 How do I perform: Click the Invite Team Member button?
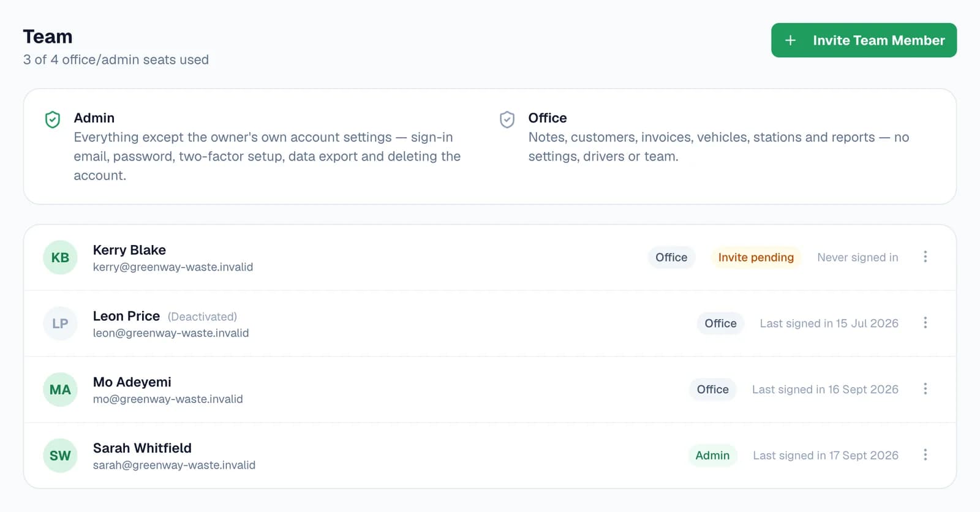click(x=864, y=40)
